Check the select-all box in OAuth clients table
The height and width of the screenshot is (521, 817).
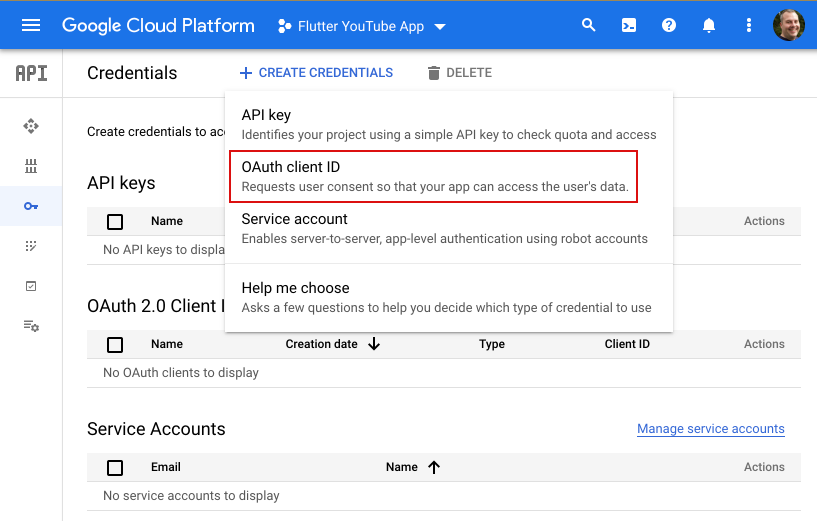coord(115,345)
